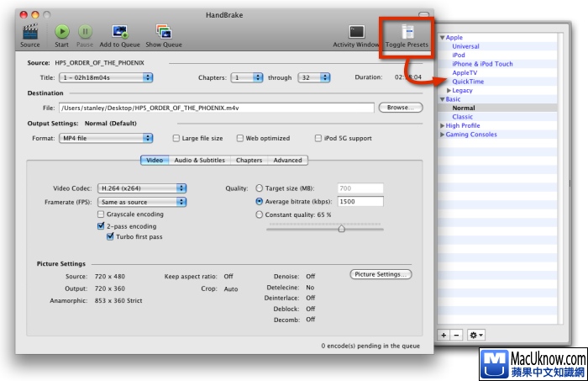Image resolution: width=588 pixels, height=381 pixels.
Task: Expand the Gaming Consoles preset group
Action: pyautogui.click(x=443, y=135)
